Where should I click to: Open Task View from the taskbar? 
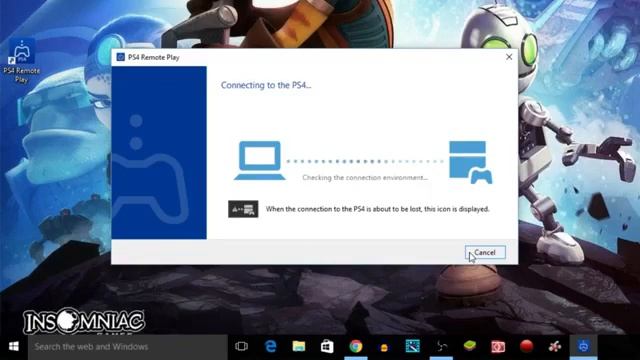click(241, 347)
